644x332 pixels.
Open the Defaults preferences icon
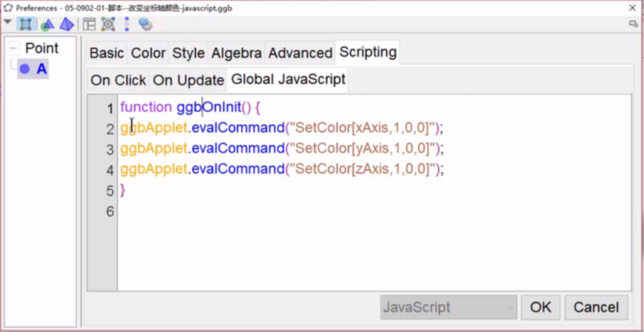click(108, 25)
